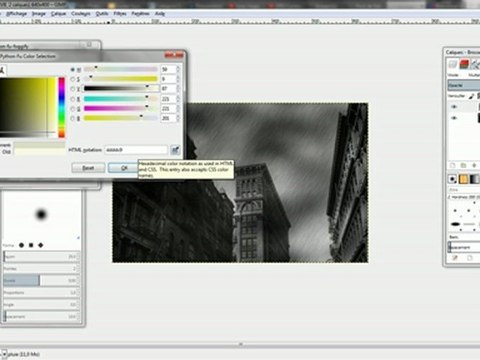This screenshot has height=360, width=480.
Task: Click the brush preview in brush editor
Action: pos(41,215)
